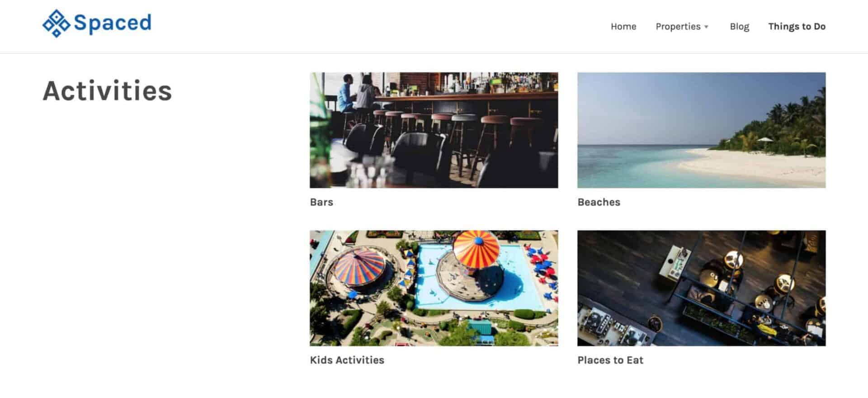Click the Beaches caption link
Screen dimensions: 868x398
(x=599, y=202)
